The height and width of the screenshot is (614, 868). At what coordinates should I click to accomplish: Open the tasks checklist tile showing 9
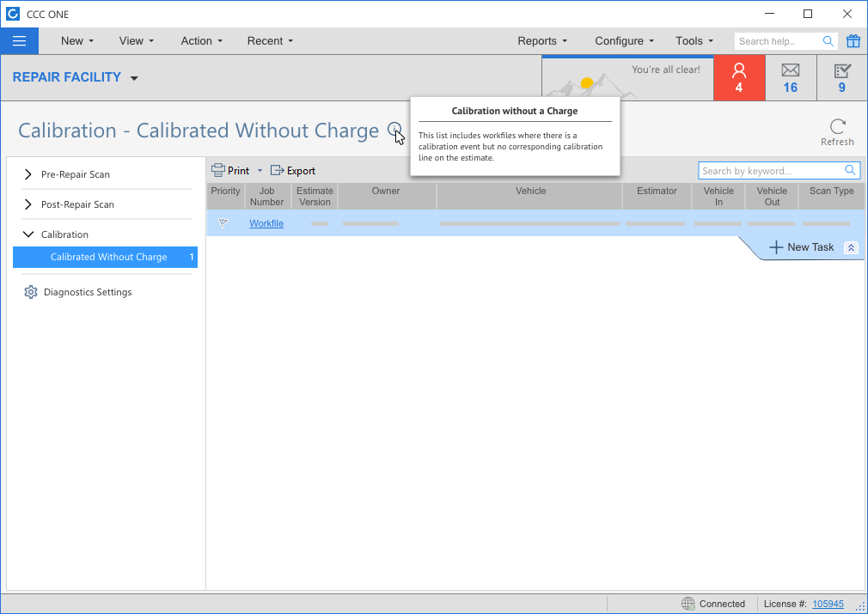[x=842, y=78]
